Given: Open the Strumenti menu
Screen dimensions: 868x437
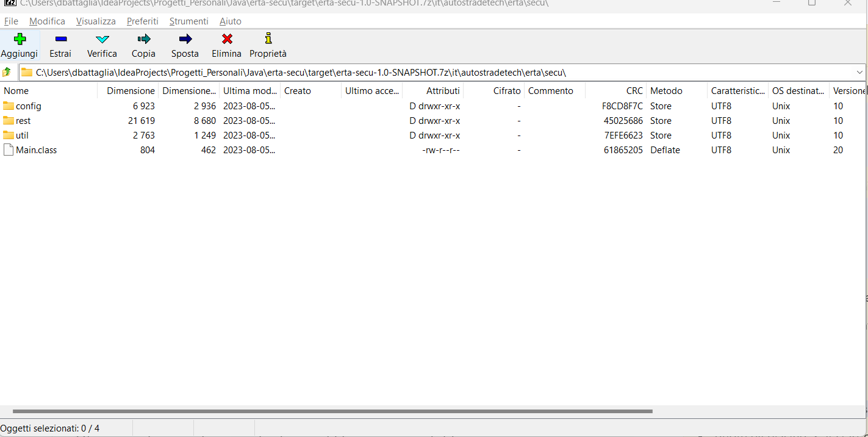Looking at the screenshot, I should tap(188, 21).
